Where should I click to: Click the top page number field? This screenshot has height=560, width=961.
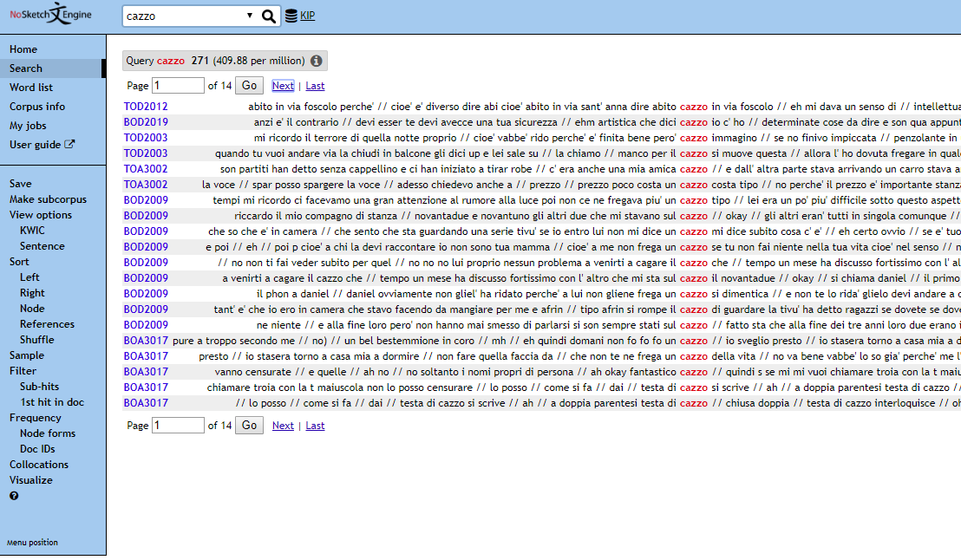pos(178,85)
